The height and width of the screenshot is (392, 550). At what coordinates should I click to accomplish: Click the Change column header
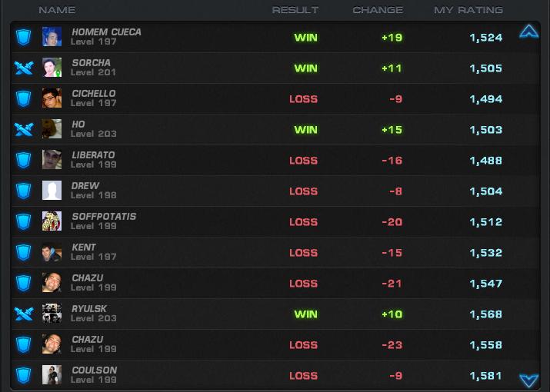(377, 10)
